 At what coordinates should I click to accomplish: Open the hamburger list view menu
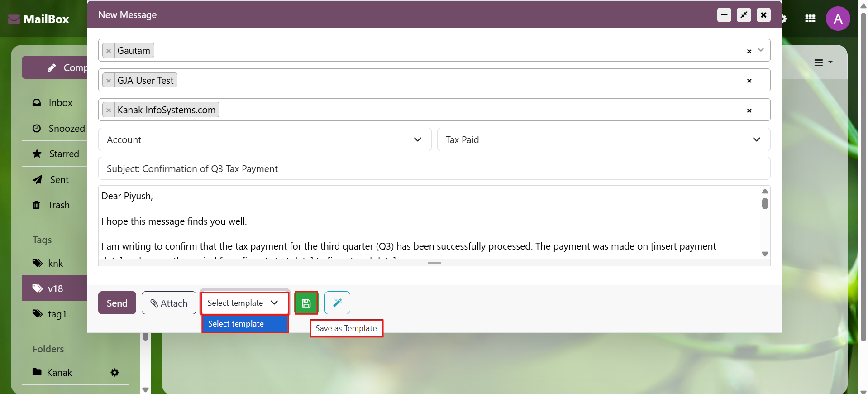823,62
